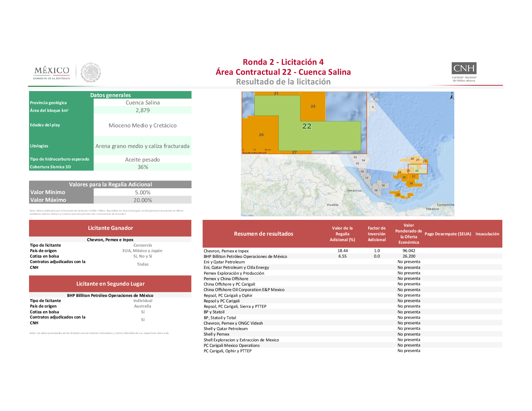The image size is (532, 411).
Task: Click 'Chevron, Pemex e Inpex' row in results table
Action: tap(352, 251)
